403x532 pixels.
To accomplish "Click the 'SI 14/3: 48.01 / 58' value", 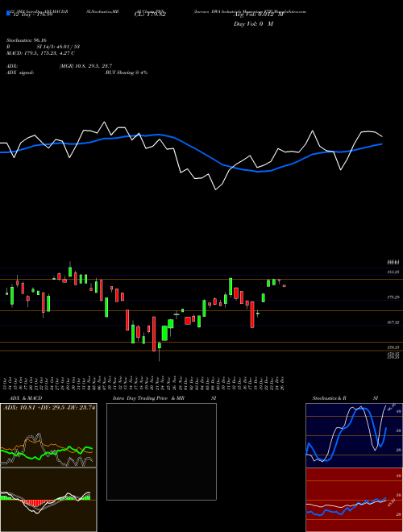I will point(58,47).
